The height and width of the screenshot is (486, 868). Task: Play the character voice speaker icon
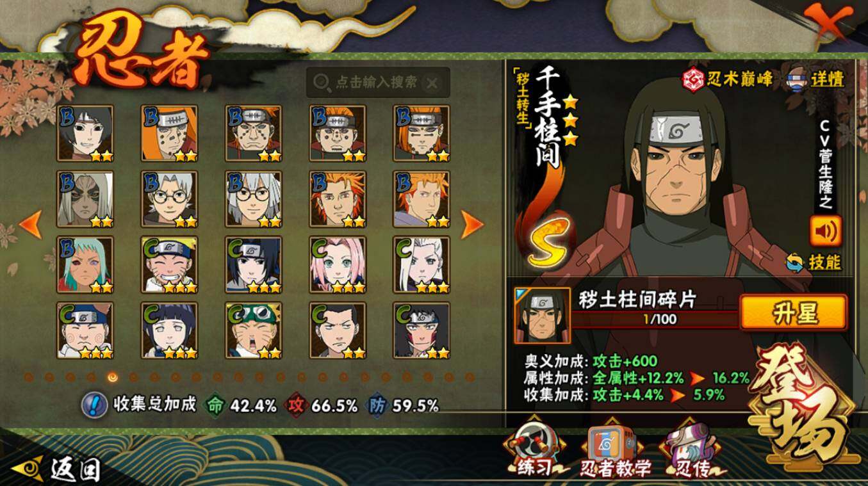coord(826,231)
